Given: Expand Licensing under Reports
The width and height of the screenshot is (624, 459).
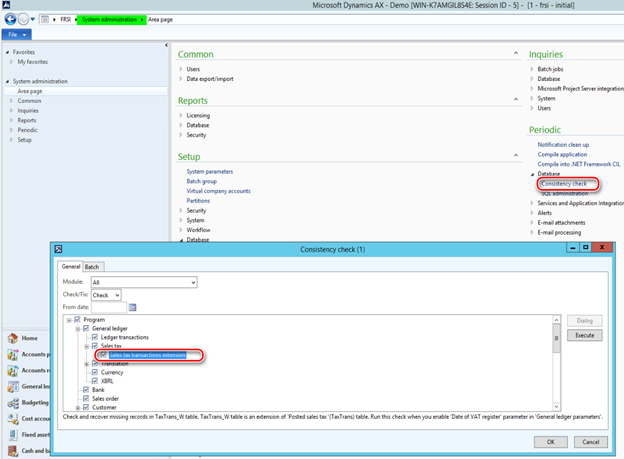Looking at the screenshot, I should 181,115.
